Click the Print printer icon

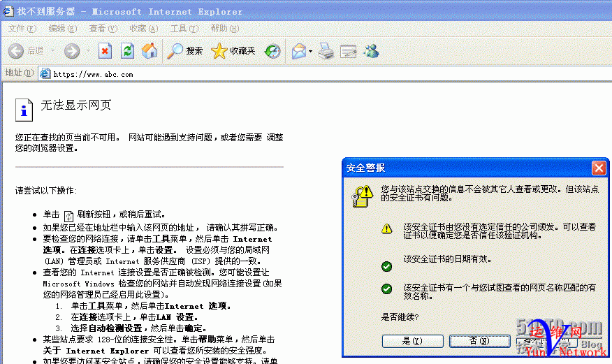pos(326,51)
